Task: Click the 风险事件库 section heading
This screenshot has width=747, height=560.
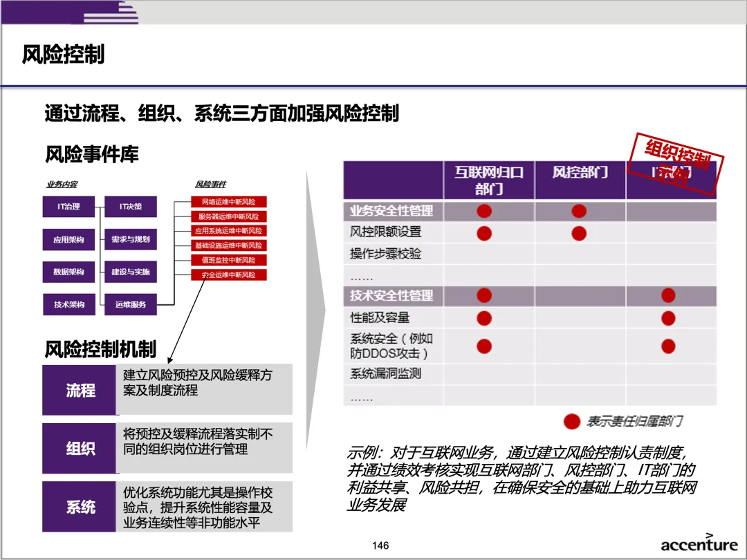Action: [91, 154]
